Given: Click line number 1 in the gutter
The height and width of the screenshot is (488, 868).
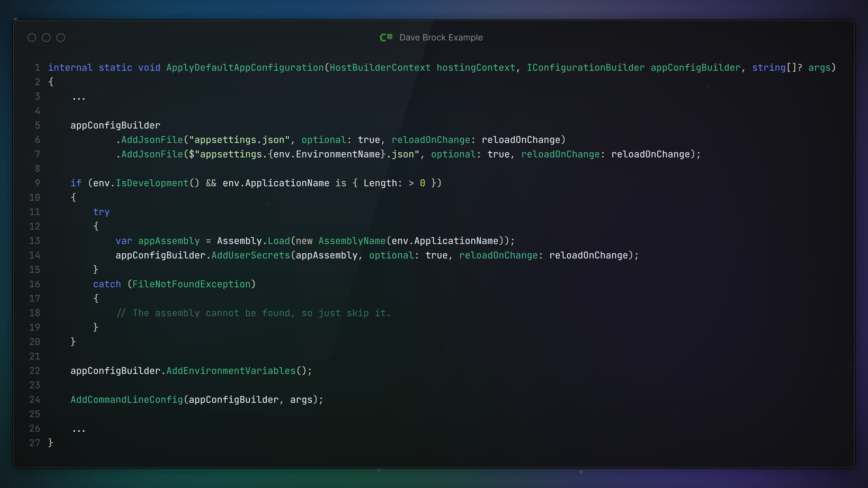Looking at the screenshot, I should click(x=37, y=68).
